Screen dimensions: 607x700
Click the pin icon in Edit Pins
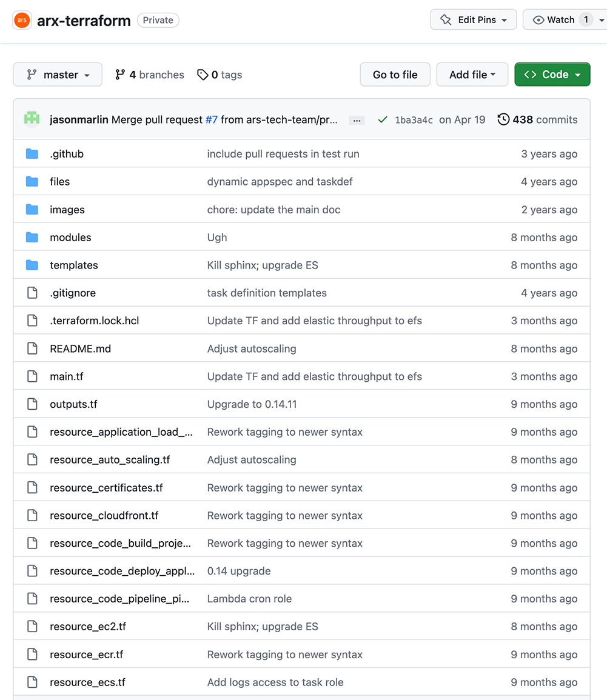[446, 19]
